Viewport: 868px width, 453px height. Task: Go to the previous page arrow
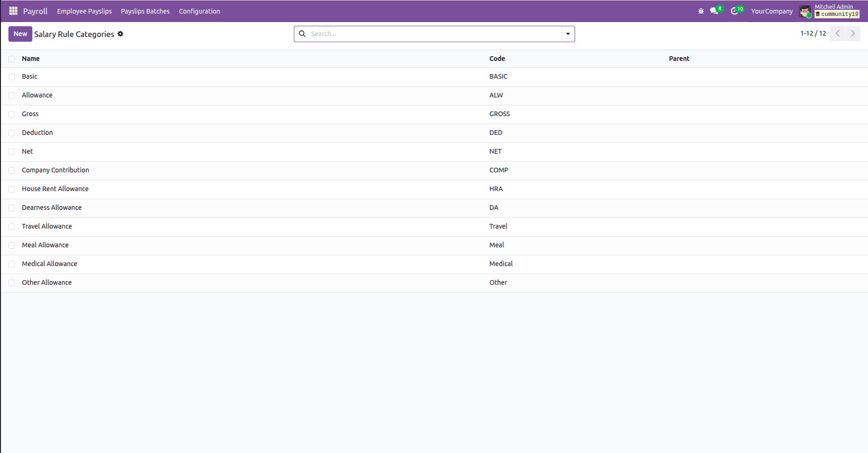point(838,33)
